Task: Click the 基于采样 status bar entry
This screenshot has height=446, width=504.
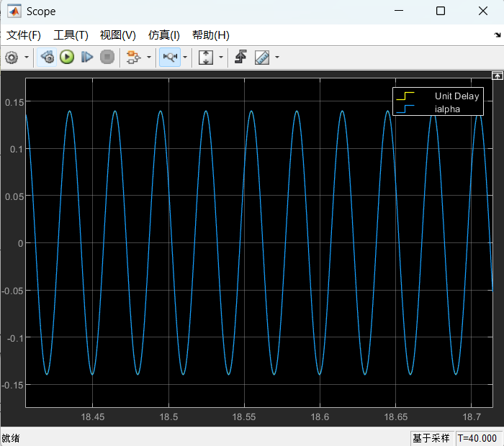Action: pyautogui.click(x=431, y=438)
